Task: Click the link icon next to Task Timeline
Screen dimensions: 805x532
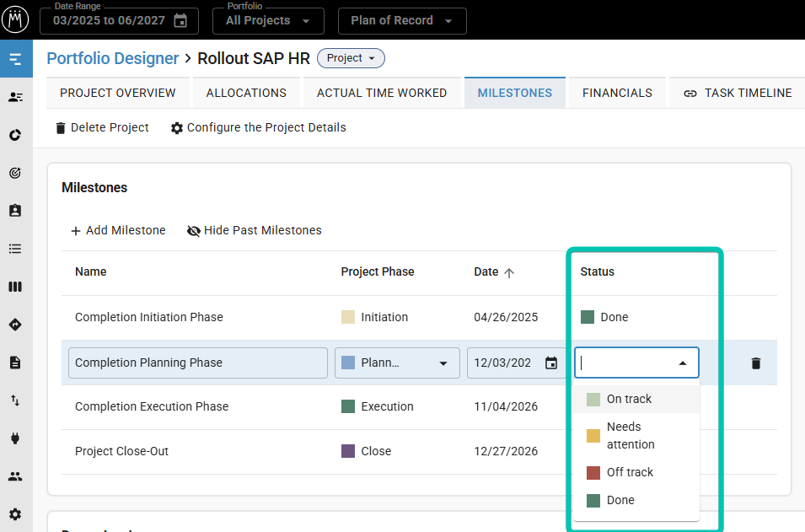Action: (x=690, y=94)
